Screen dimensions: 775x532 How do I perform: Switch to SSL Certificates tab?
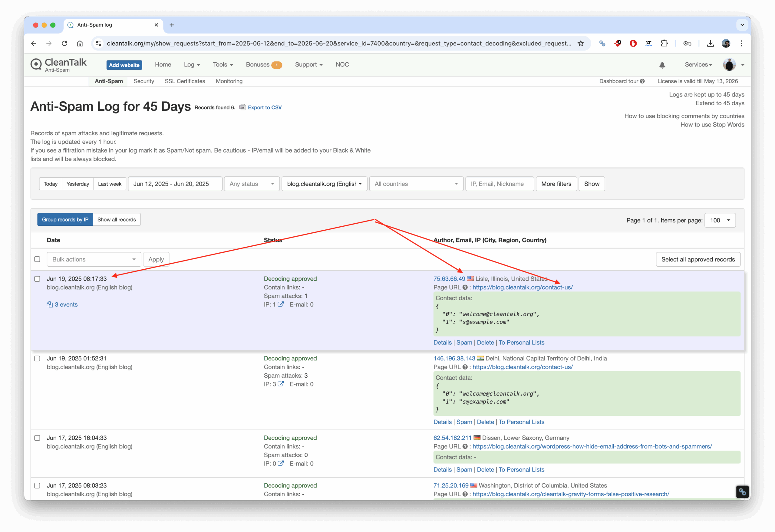(185, 81)
